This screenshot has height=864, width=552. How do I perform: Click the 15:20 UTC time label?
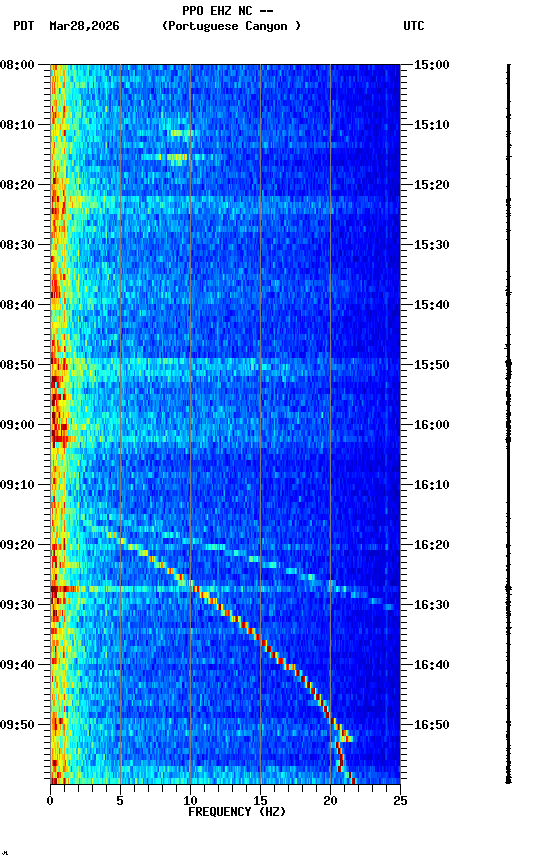[432, 185]
